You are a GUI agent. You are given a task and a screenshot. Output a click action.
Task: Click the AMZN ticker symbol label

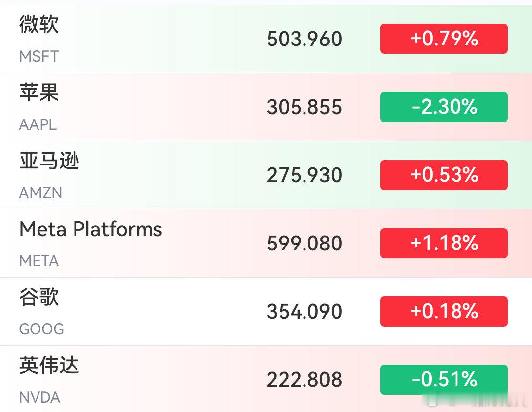(40, 193)
